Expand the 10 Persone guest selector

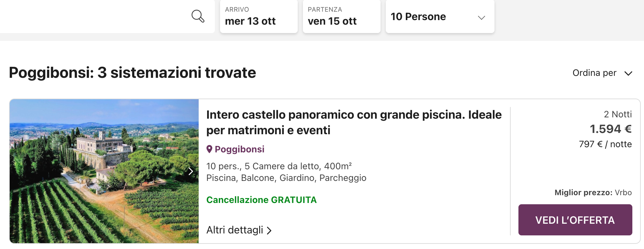[x=440, y=16]
